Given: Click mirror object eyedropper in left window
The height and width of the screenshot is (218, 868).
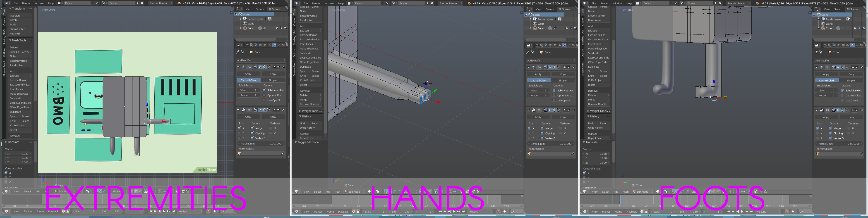Looking at the screenshot, I should click(x=283, y=154).
